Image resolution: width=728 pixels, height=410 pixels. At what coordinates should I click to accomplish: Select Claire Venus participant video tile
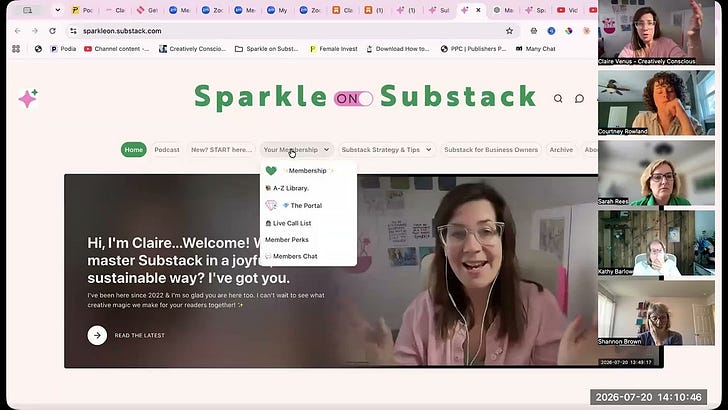656,33
